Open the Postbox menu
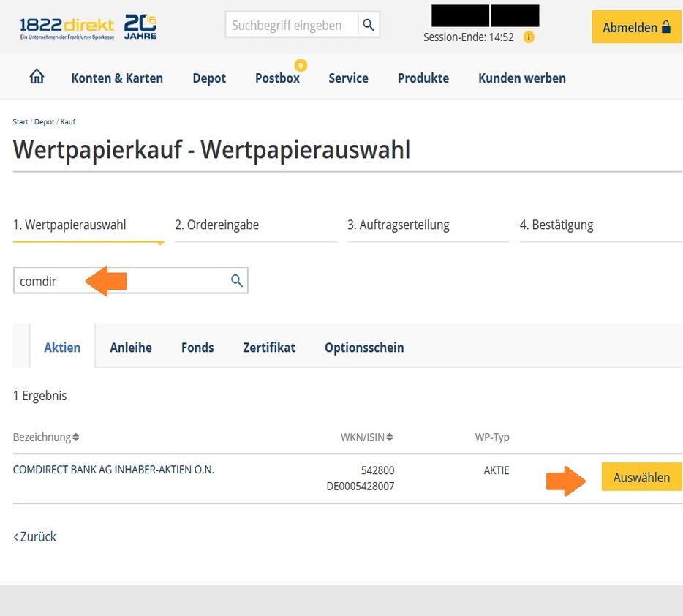Screen dimensions: 683x616 click(277, 78)
